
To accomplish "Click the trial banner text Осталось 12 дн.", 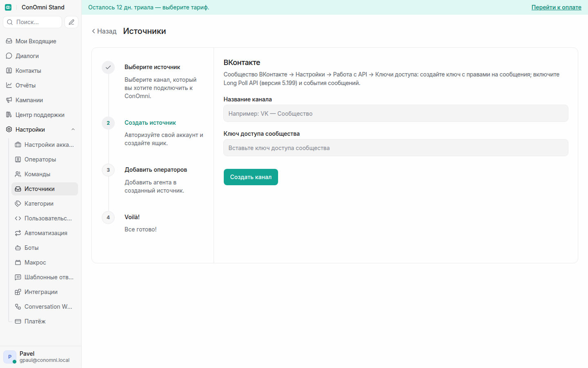I will 149,7.
